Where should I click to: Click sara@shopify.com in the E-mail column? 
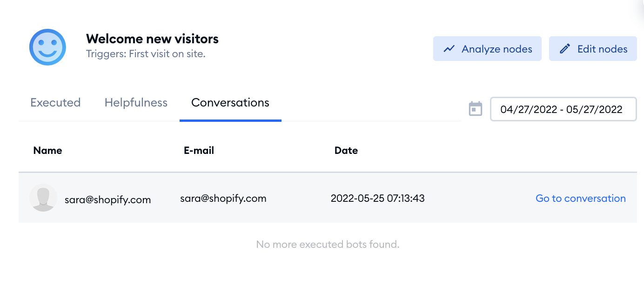coord(223,199)
